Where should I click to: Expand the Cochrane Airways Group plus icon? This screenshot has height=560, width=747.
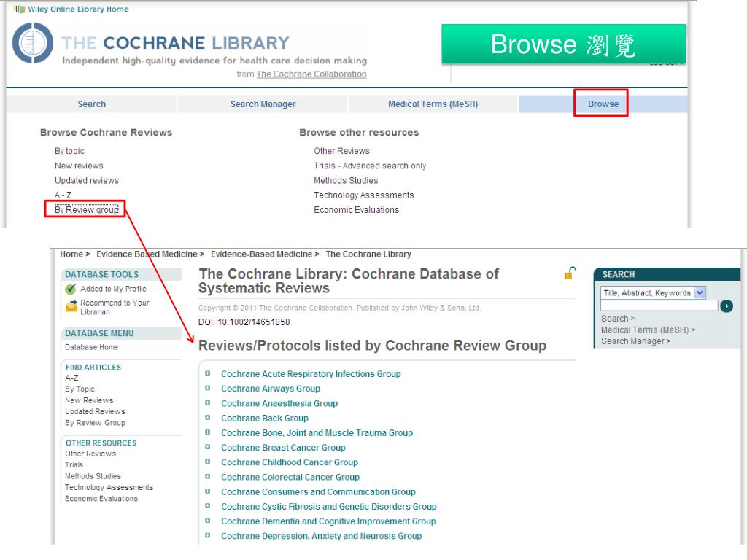(208, 388)
